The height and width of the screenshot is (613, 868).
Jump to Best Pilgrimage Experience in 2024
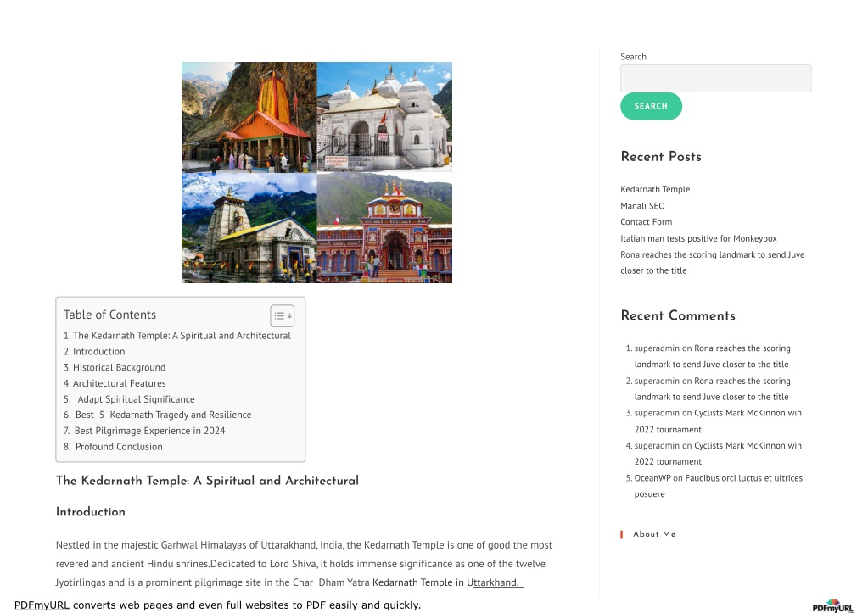(144, 431)
